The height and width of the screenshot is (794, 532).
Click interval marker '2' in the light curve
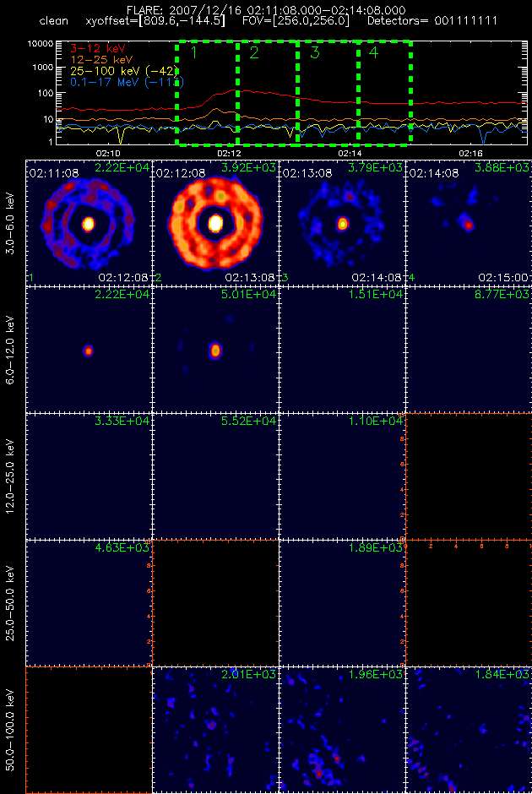[x=253, y=52]
